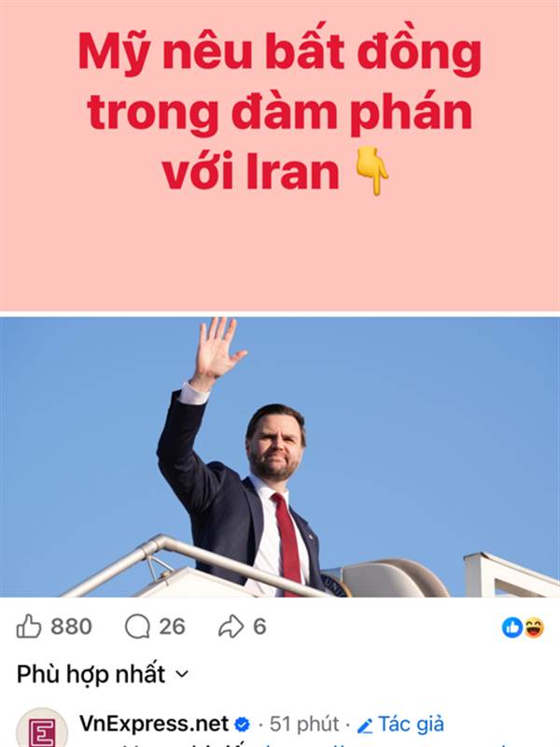Image resolution: width=560 pixels, height=747 pixels.
Task: View the 6 shares count
Action: pyautogui.click(x=259, y=627)
